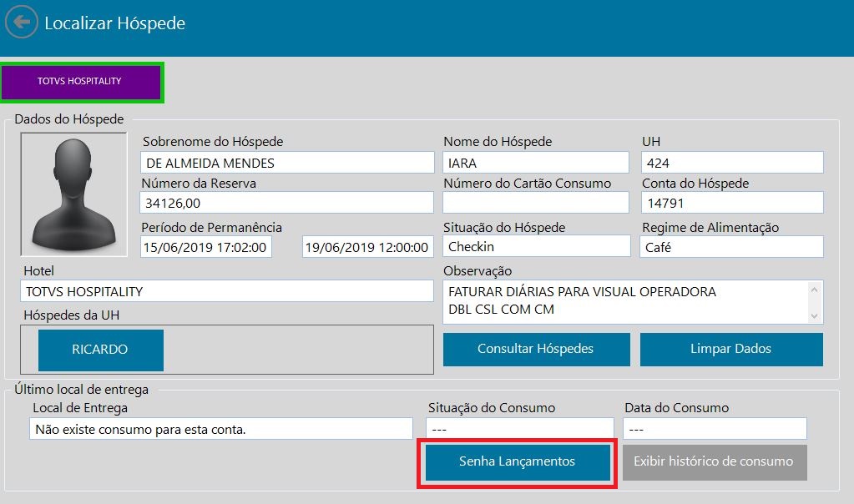Open Senha Lançamentos
Image resolution: width=854 pixels, height=504 pixels.
pyautogui.click(x=518, y=462)
